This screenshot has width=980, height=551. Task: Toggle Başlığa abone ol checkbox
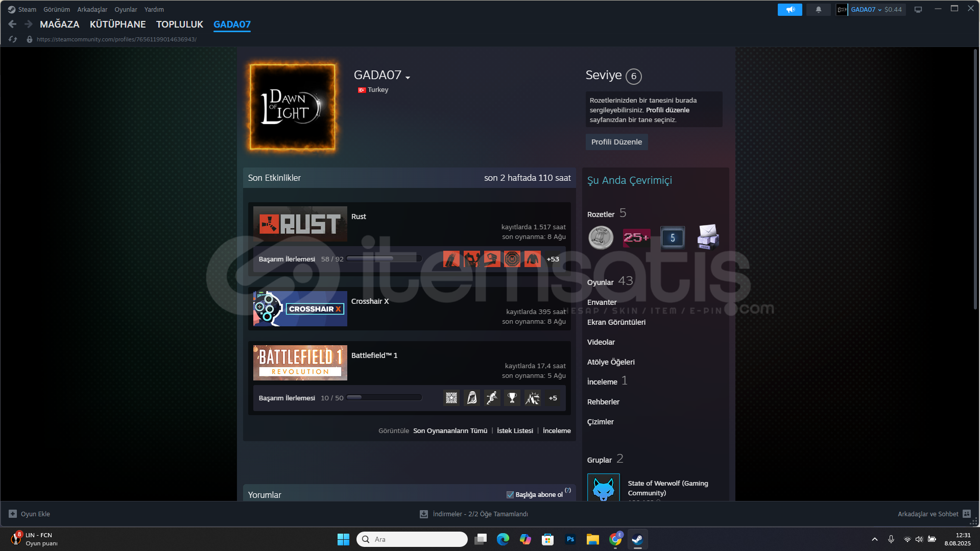tap(510, 494)
